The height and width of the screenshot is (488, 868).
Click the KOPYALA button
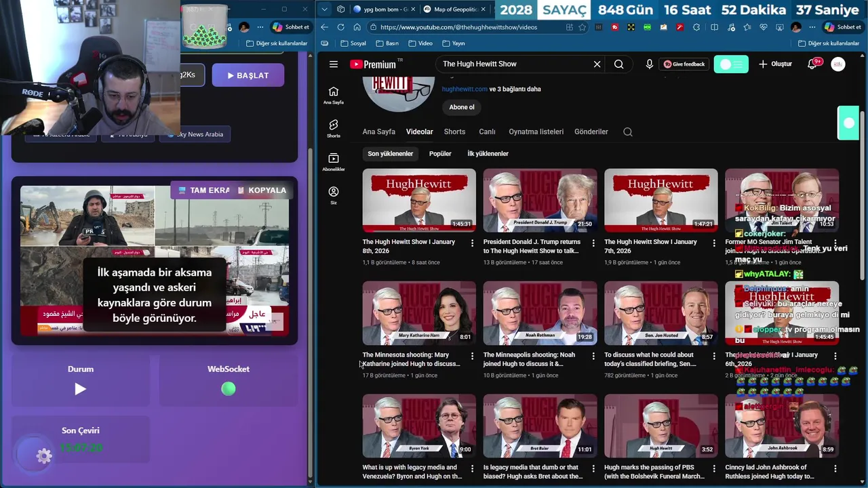click(x=261, y=190)
